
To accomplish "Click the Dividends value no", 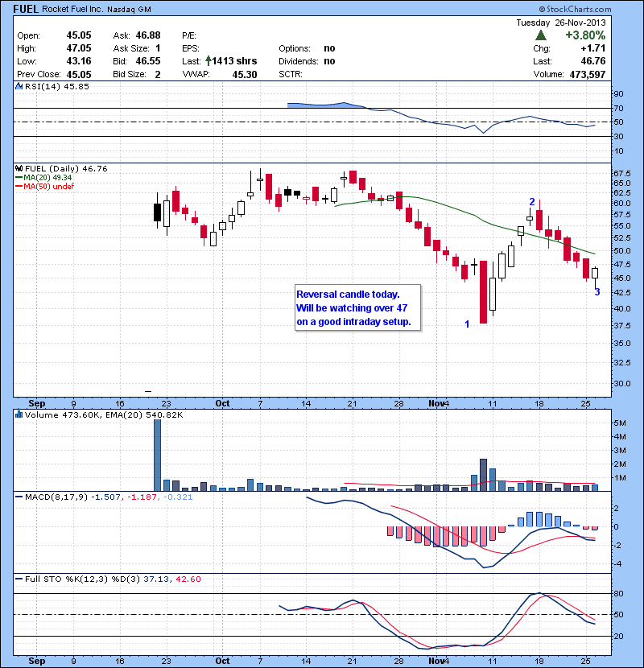I will coord(329,61).
